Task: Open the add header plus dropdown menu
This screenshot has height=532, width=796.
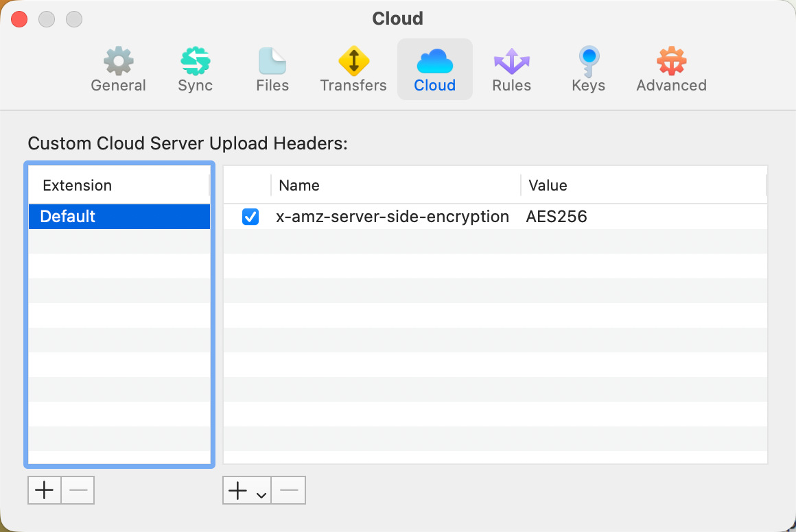Action: (x=247, y=490)
